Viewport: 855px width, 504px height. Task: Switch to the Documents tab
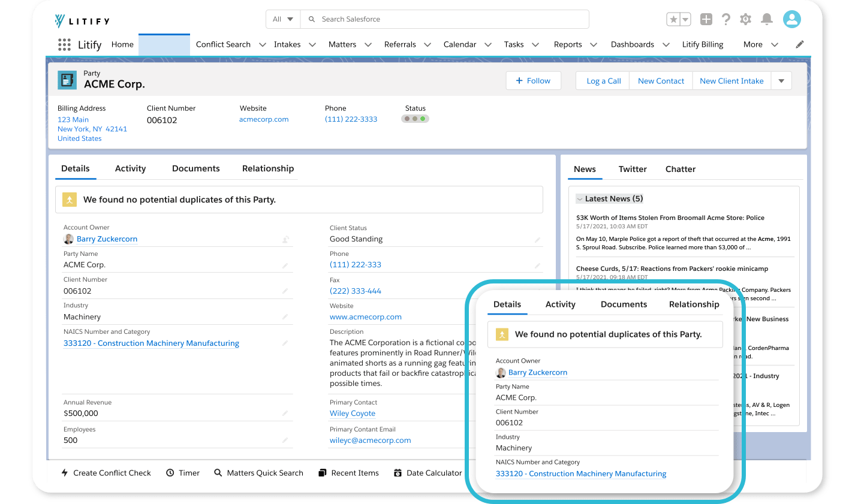pos(196,168)
